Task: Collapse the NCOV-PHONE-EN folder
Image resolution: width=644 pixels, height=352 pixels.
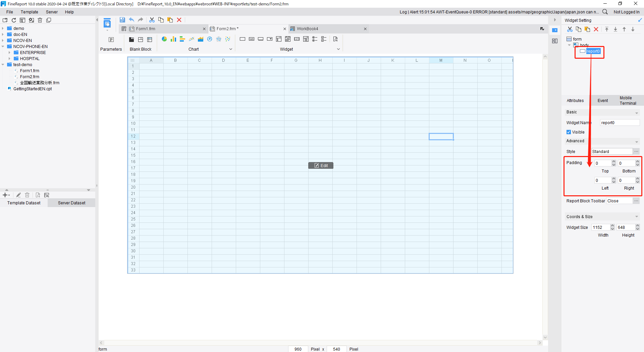Action: (x=3, y=47)
